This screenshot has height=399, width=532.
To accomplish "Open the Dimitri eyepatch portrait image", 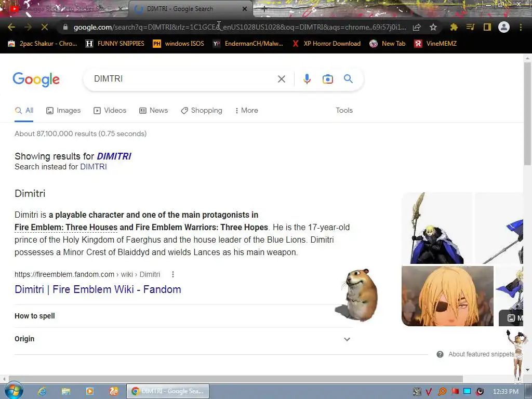I will pyautogui.click(x=447, y=296).
